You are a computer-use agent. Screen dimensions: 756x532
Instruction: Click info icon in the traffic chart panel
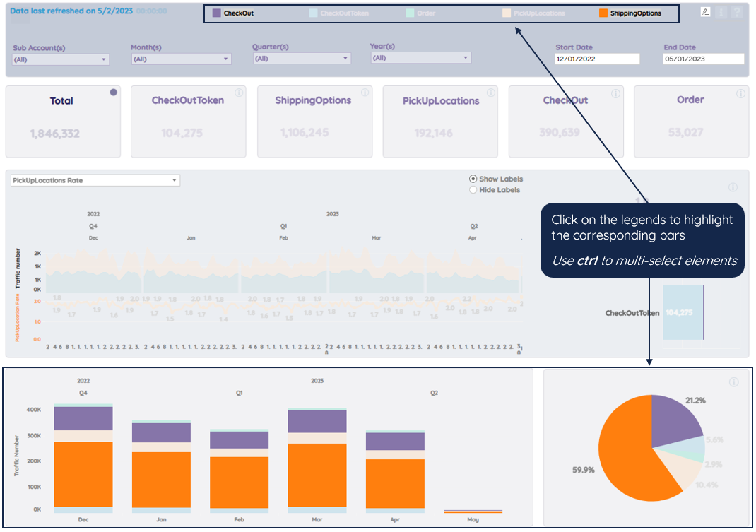point(733,187)
